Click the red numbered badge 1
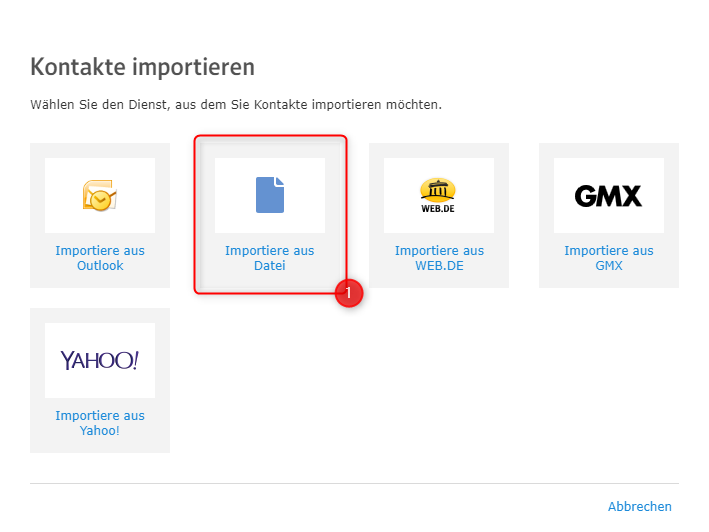This screenshot has height=532, width=709. pyautogui.click(x=349, y=294)
